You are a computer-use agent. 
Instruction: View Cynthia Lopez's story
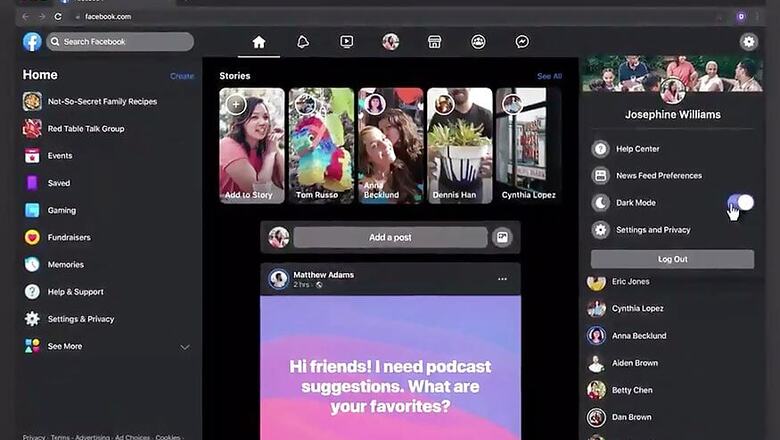point(529,146)
